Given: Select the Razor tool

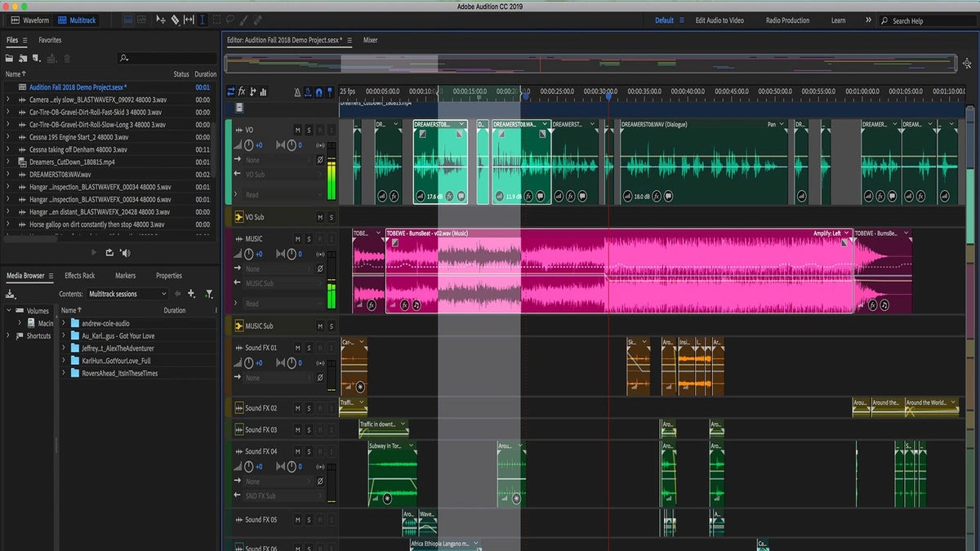Looking at the screenshot, I should click(175, 20).
